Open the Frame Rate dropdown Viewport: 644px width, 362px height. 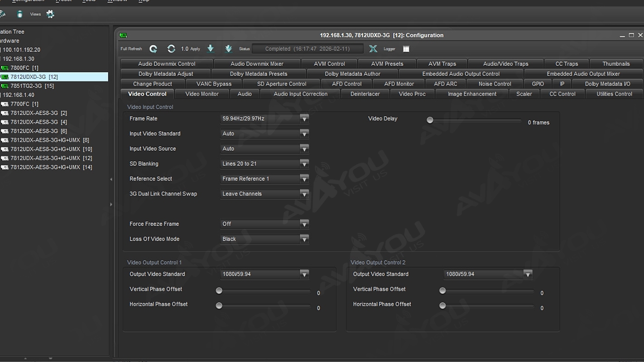304,119
